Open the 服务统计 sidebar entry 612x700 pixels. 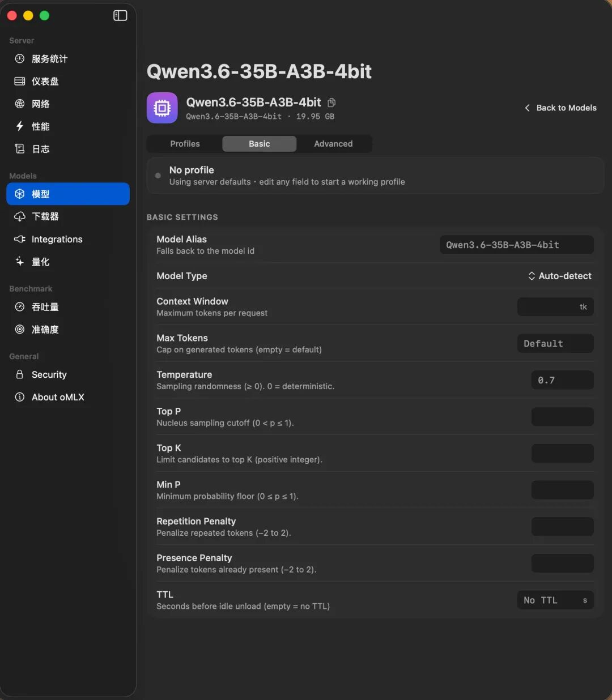click(68, 59)
